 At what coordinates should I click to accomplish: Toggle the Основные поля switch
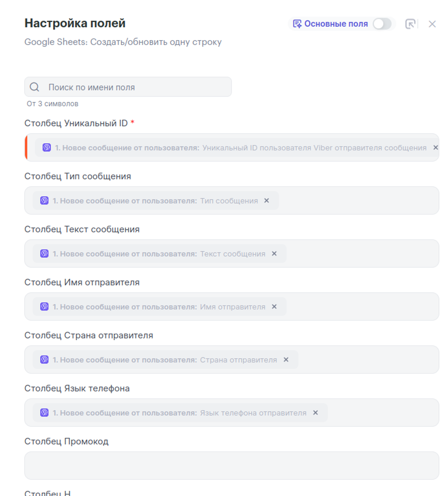[x=382, y=24]
